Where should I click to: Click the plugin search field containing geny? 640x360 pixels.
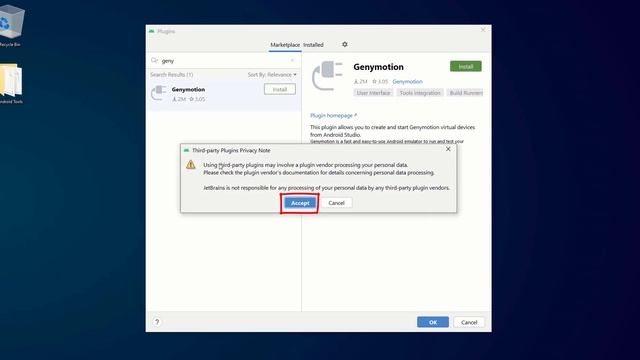(224, 61)
